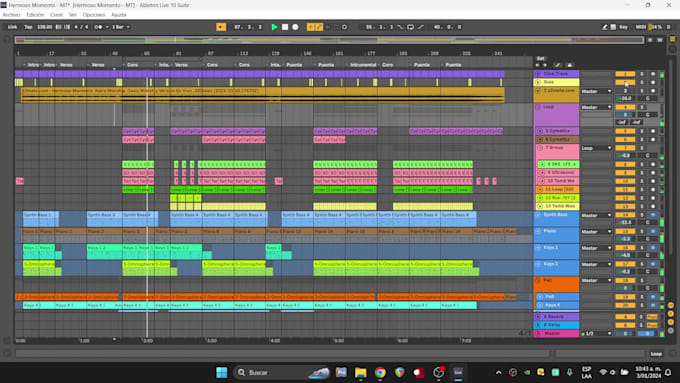Open the Windows Start menu
680x383 pixels.
pos(222,372)
